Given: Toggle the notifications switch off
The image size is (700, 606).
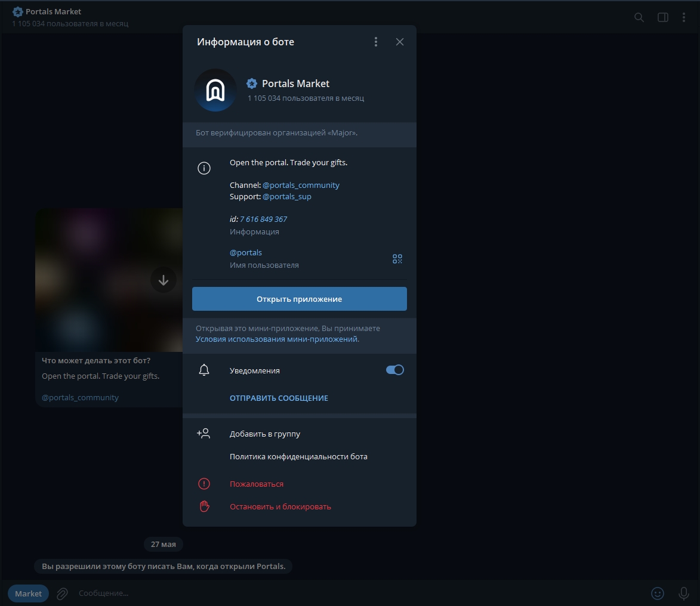Looking at the screenshot, I should click(394, 370).
